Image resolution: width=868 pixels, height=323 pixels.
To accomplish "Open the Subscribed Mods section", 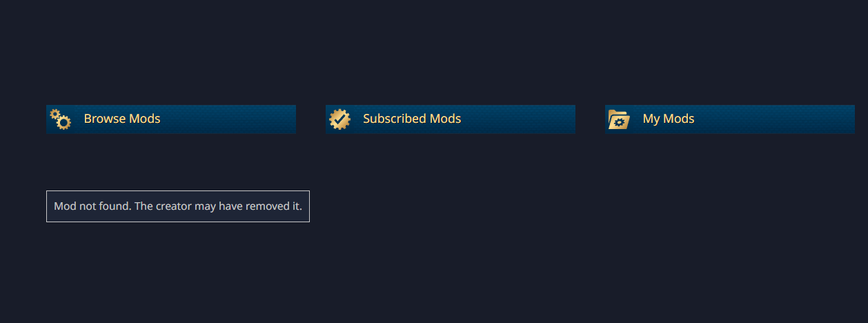I will pyautogui.click(x=451, y=119).
